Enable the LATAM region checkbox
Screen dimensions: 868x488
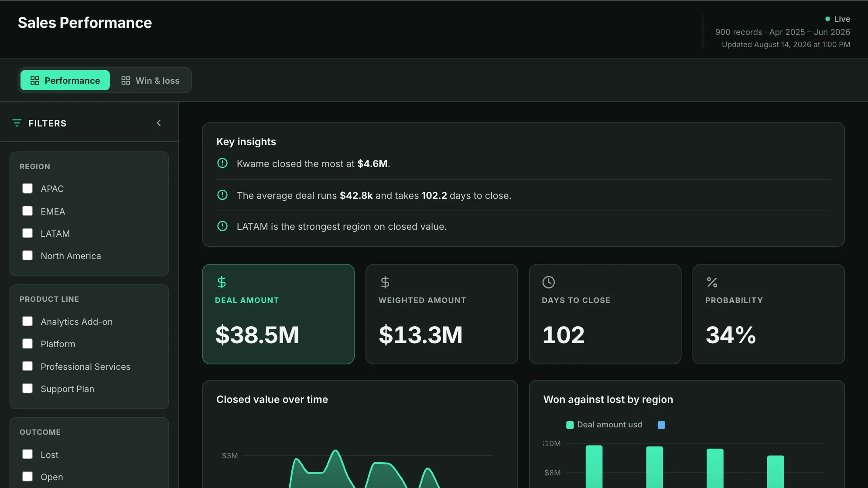pos(27,233)
